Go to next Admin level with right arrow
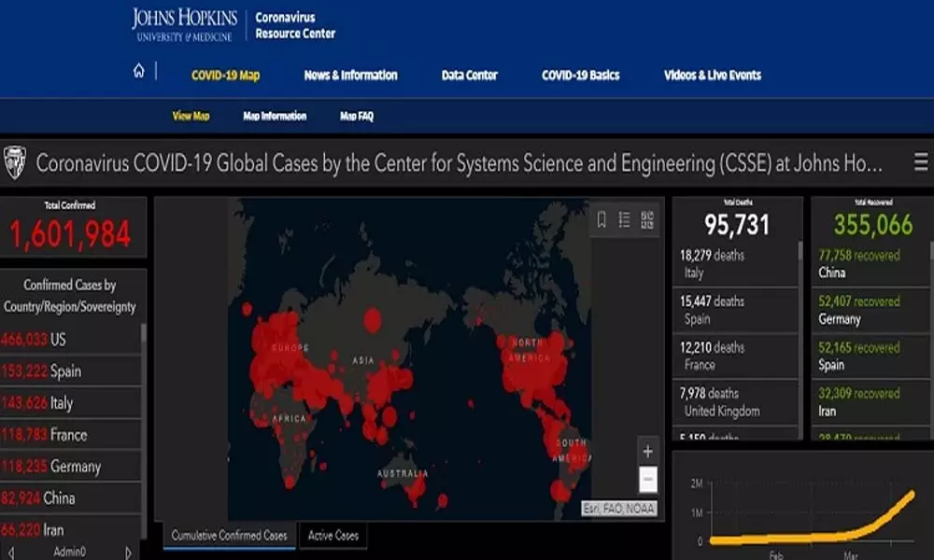This screenshot has width=934, height=560. point(129,552)
